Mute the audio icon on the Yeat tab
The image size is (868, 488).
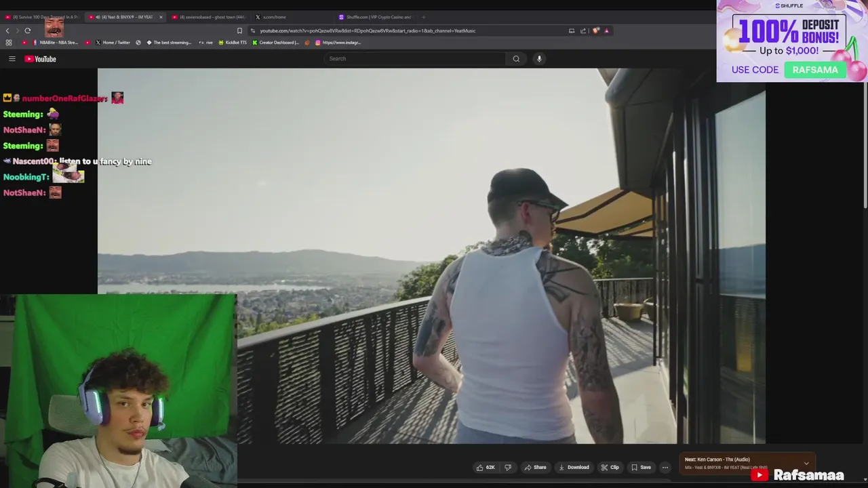click(x=98, y=17)
